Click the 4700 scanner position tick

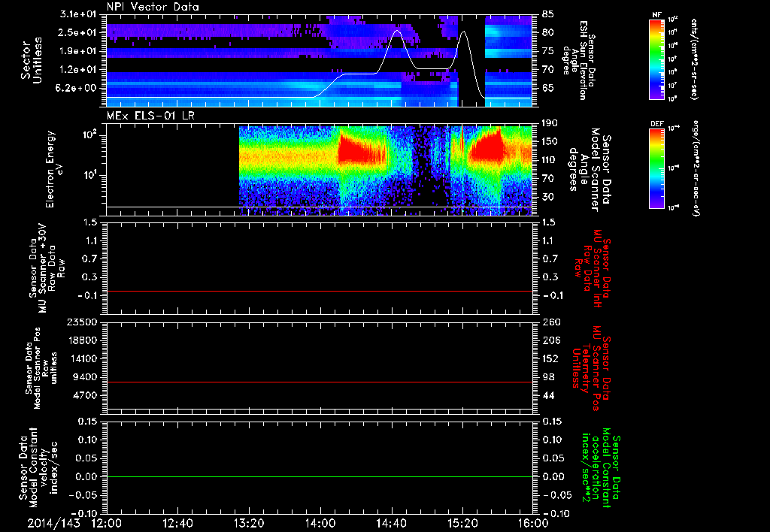(x=85, y=395)
